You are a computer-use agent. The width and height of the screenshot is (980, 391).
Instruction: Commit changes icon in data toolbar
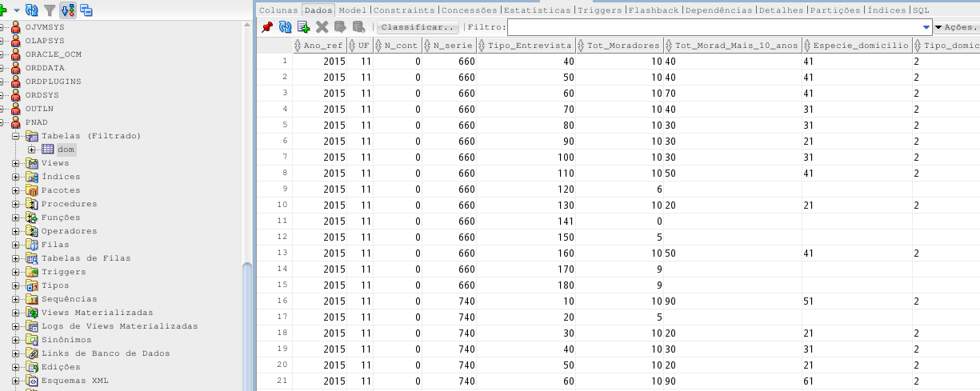(340, 27)
